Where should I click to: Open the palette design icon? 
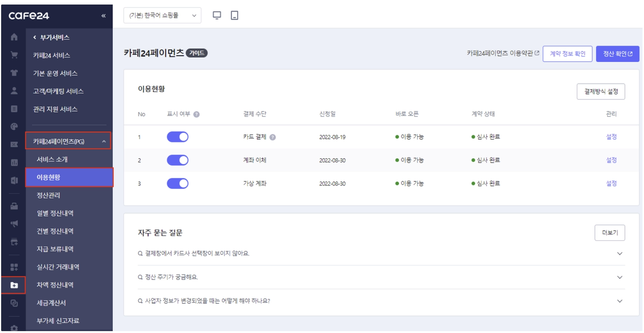click(14, 126)
